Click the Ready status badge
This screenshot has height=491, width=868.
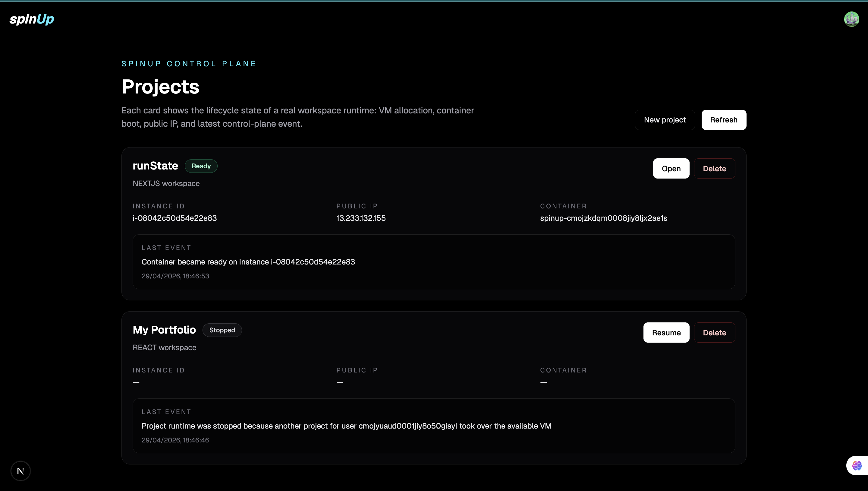click(201, 166)
